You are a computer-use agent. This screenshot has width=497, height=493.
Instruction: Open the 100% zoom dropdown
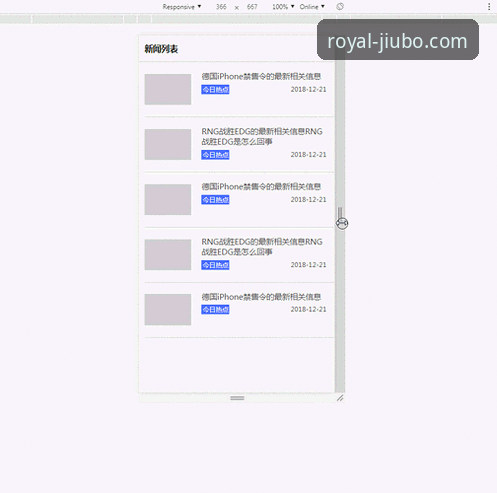(283, 7)
